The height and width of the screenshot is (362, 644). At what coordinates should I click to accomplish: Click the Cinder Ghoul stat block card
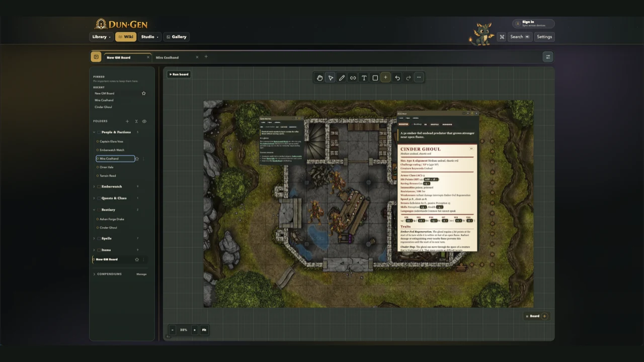click(x=437, y=181)
